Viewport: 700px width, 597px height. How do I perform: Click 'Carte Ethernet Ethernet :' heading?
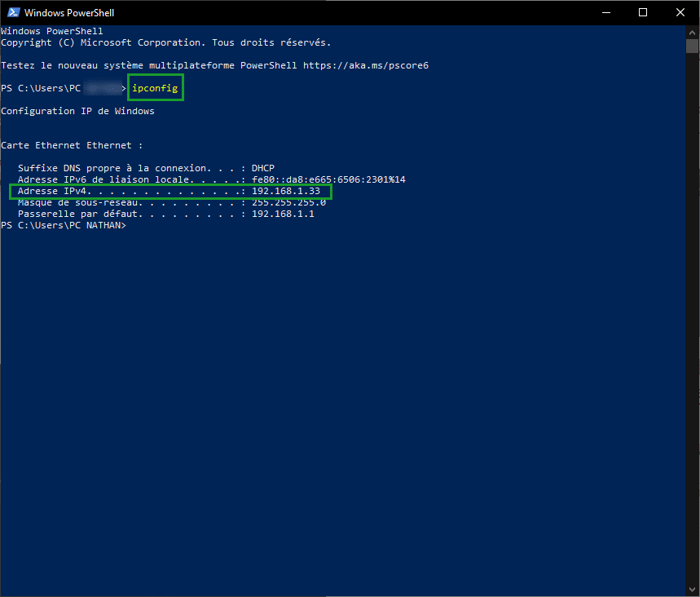coord(72,145)
